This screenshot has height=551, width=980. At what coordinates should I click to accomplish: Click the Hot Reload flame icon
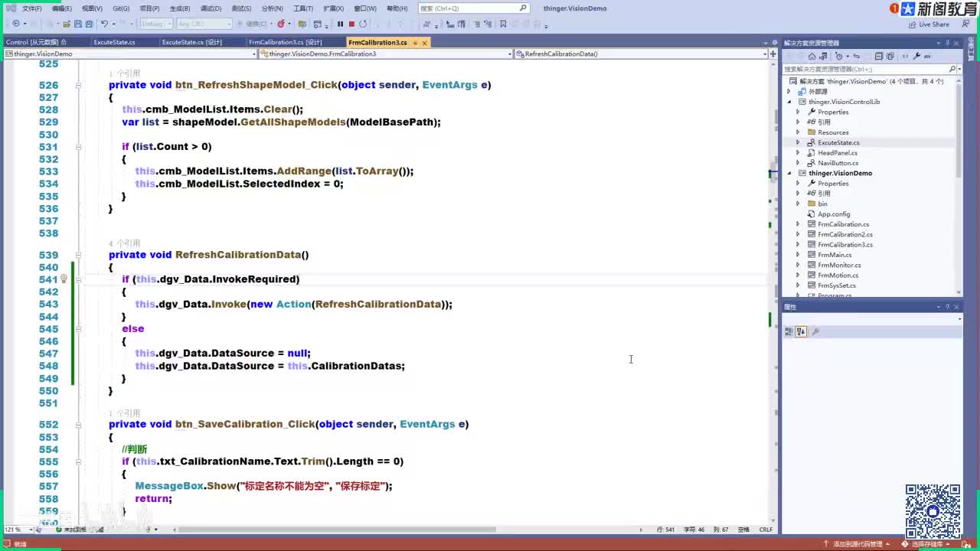[281, 24]
